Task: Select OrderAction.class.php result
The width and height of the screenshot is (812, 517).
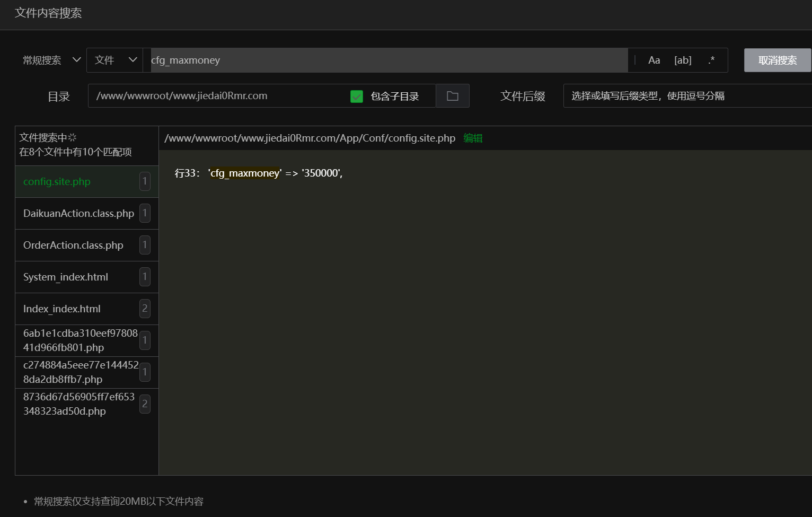Action: tap(73, 246)
